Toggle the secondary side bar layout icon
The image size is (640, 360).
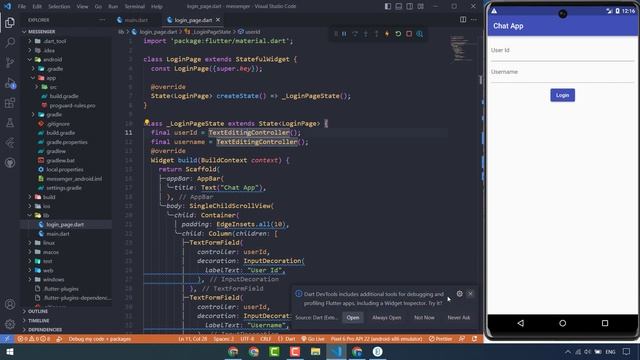point(409,6)
